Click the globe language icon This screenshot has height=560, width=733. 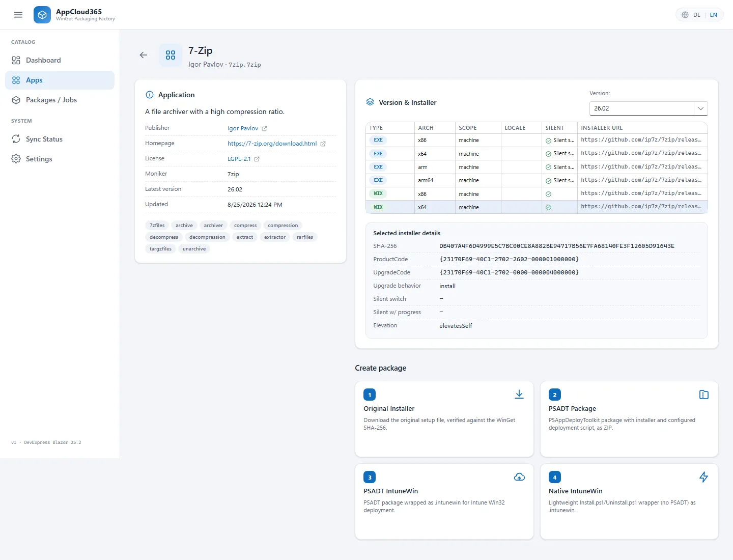tap(685, 15)
